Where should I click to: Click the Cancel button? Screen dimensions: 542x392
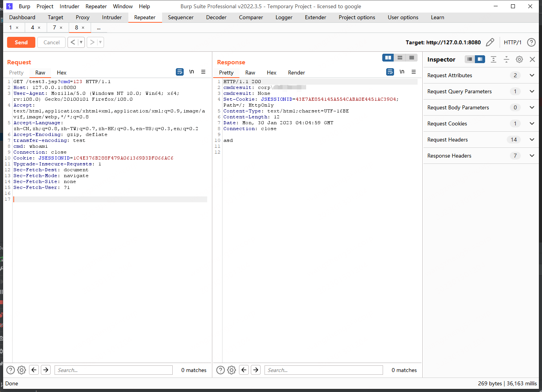point(51,42)
